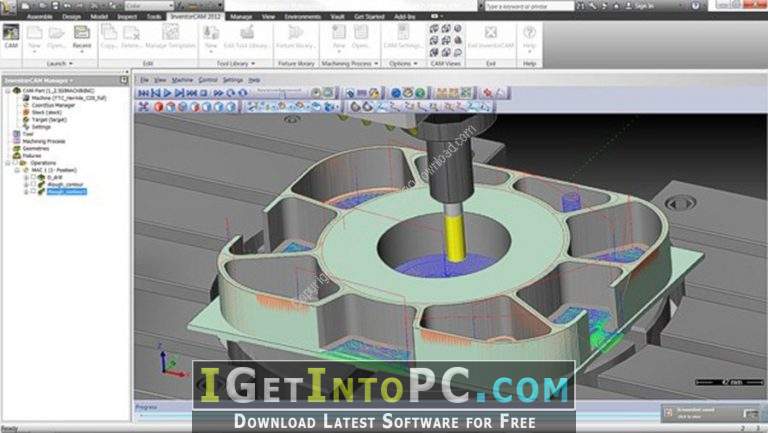Open the Control menu in simulation window
Screen dimensions: 768x433
(x=208, y=80)
